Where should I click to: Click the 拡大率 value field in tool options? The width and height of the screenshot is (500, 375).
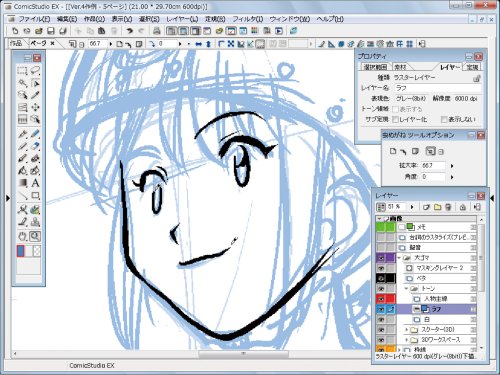point(433,166)
